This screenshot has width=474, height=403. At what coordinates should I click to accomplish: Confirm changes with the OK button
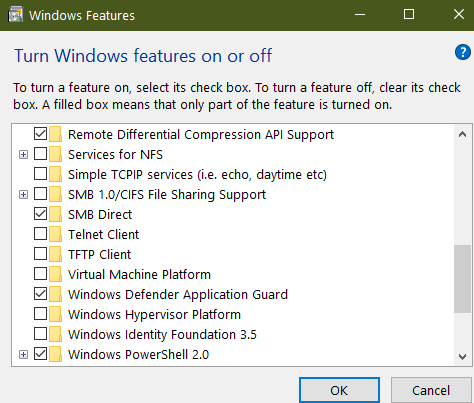[339, 390]
